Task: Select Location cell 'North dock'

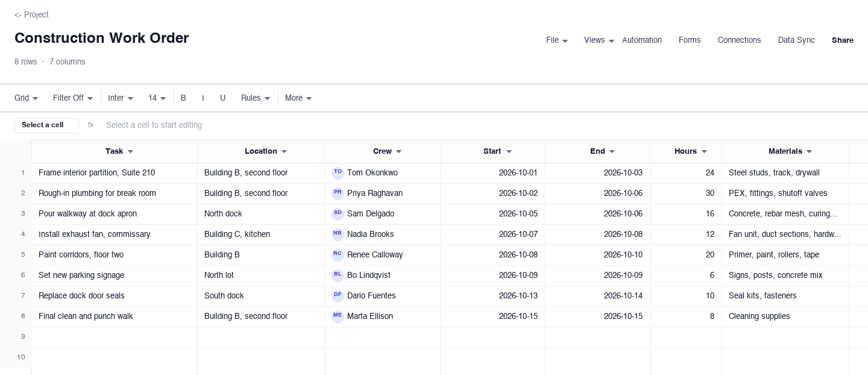Action: (x=261, y=215)
